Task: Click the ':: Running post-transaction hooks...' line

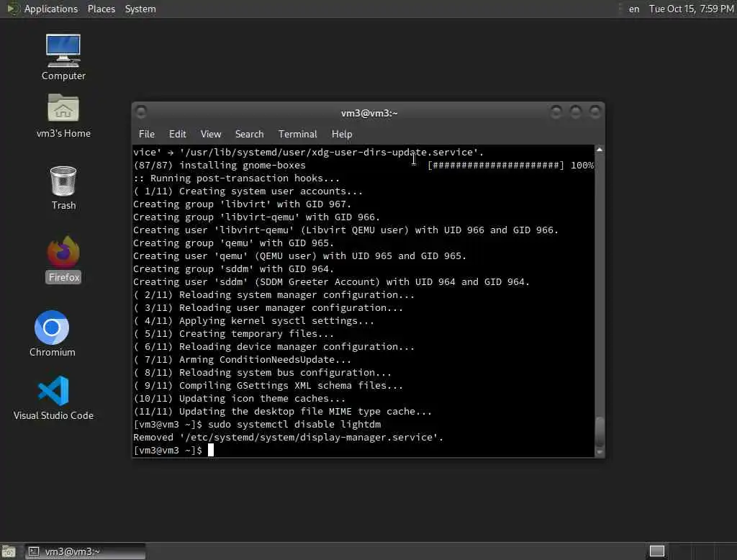Action: pyautogui.click(x=236, y=179)
